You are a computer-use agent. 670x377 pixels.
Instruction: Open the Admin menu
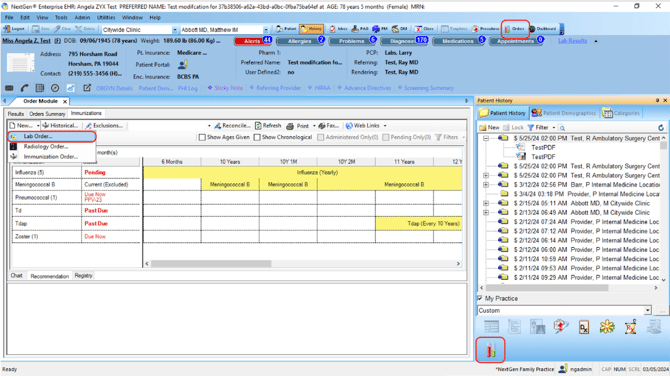pyautogui.click(x=82, y=18)
